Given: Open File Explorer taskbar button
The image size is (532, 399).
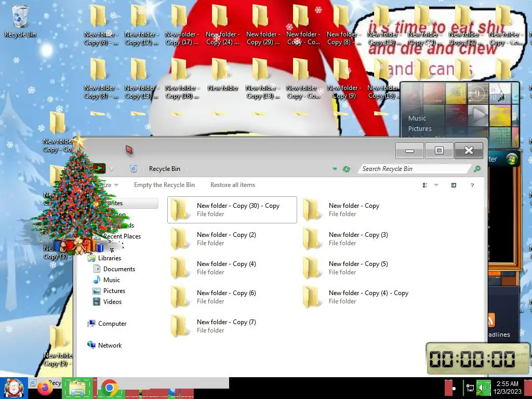Looking at the screenshot, I should click(x=77, y=388).
